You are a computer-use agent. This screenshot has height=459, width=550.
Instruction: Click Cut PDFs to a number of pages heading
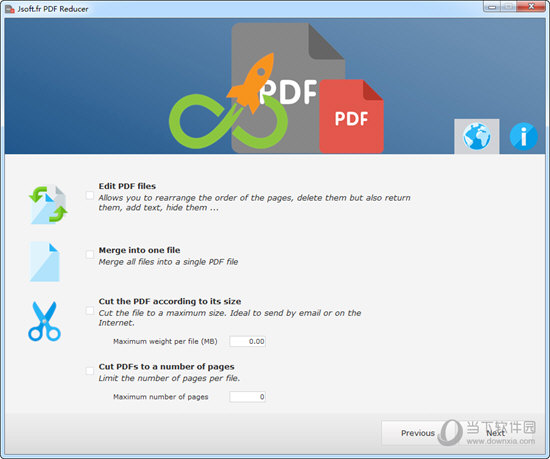[166, 367]
